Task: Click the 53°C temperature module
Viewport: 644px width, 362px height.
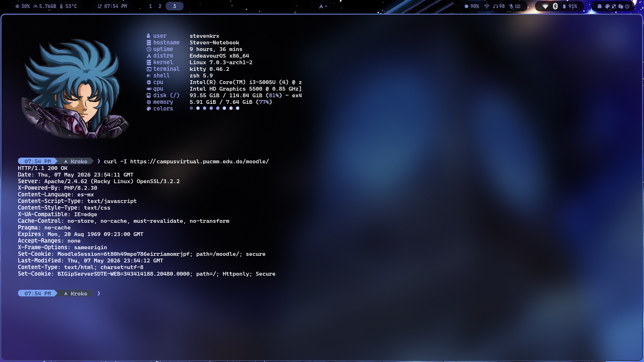Action: point(68,6)
